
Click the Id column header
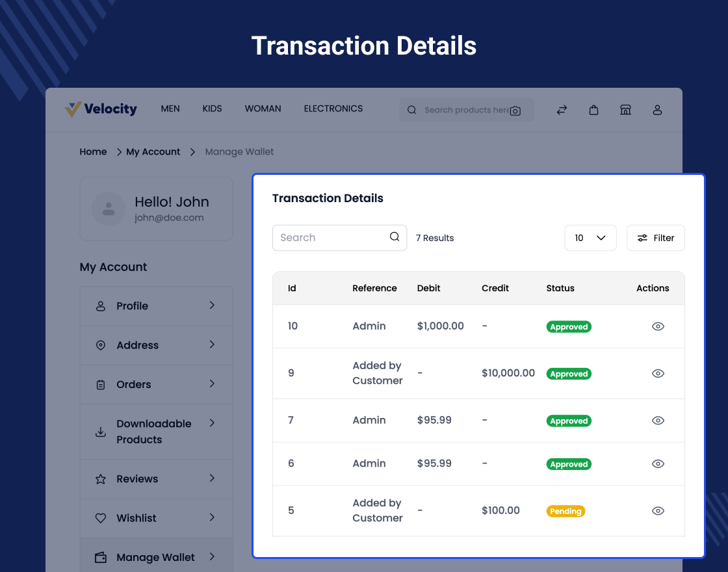[x=292, y=288]
